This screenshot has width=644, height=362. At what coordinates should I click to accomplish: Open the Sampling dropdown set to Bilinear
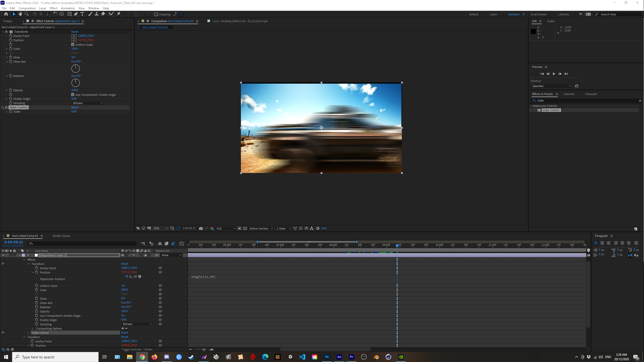87,103
